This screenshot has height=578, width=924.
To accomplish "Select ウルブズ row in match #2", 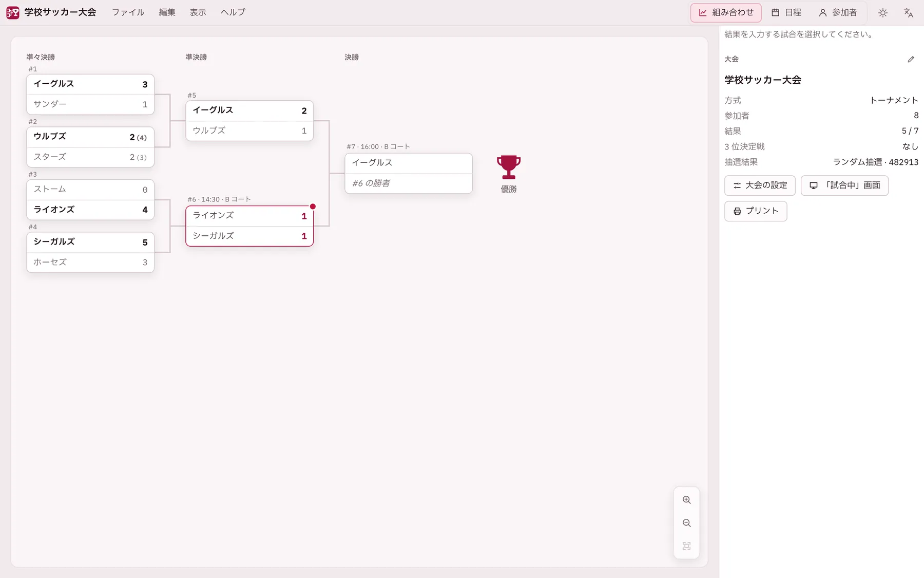I will pyautogui.click(x=90, y=137).
